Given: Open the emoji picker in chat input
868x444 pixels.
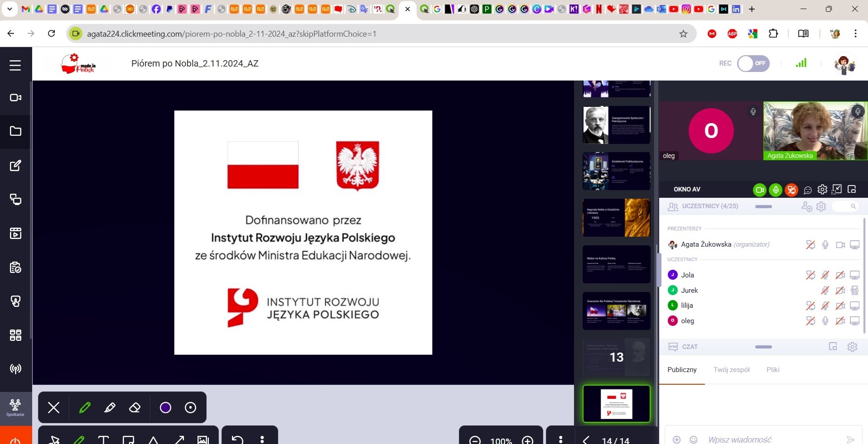Looking at the screenshot, I should coord(693,439).
